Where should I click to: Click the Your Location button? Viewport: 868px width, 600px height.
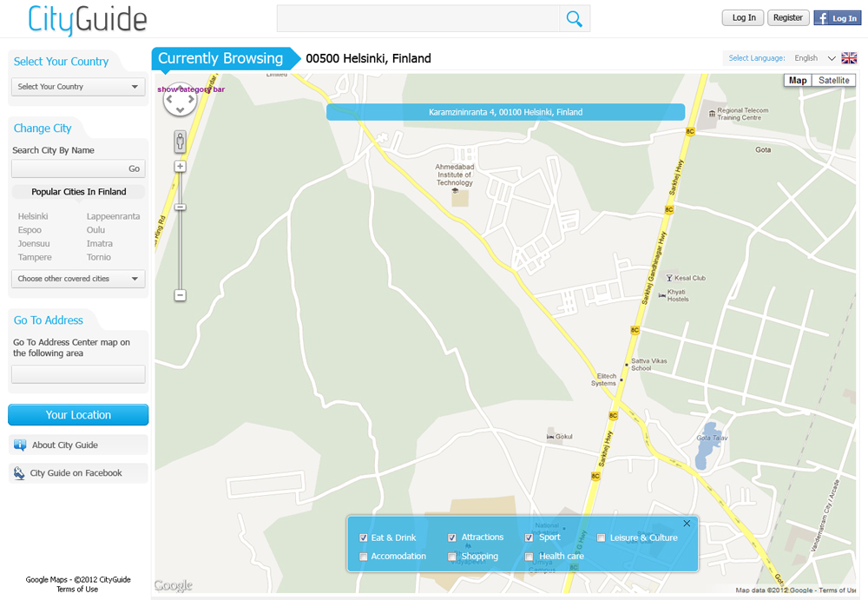pyautogui.click(x=78, y=415)
